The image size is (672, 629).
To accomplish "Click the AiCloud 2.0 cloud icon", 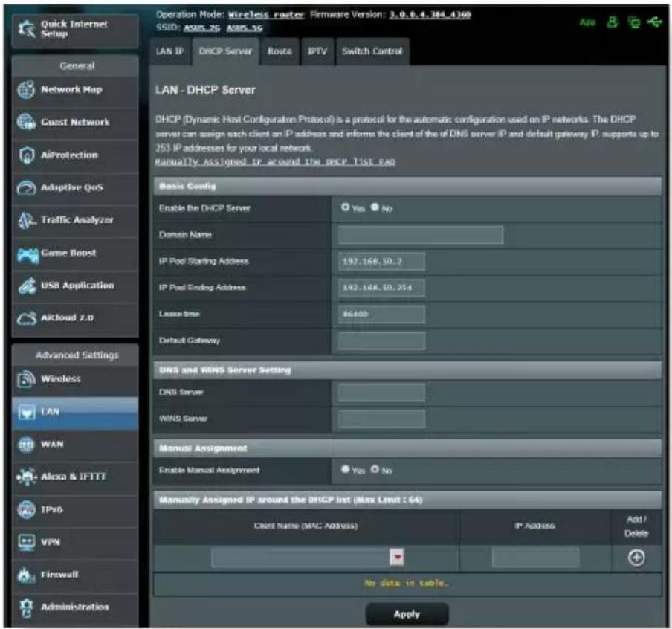I will pyautogui.click(x=27, y=318).
